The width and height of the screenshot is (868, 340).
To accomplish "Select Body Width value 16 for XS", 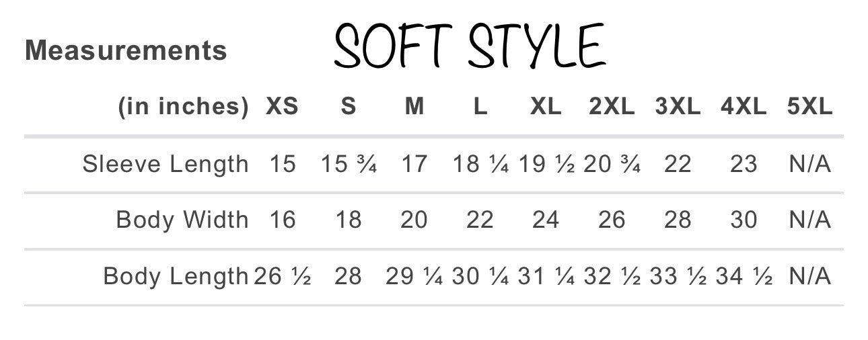I will pos(282,220).
